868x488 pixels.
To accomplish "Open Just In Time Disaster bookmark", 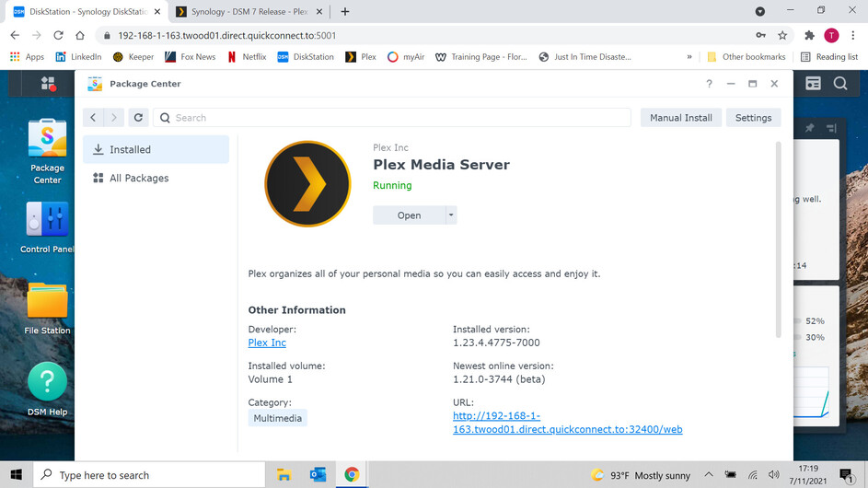I will (585, 56).
